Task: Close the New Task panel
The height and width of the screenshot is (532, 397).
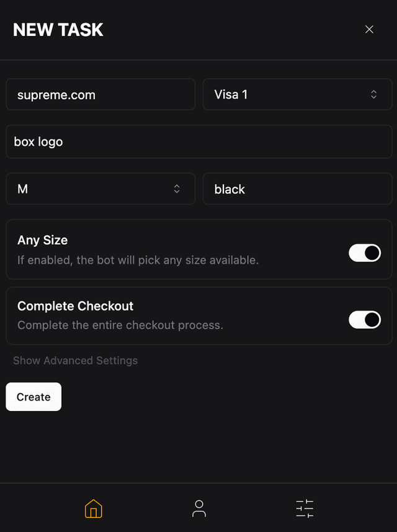Action: pos(369,30)
